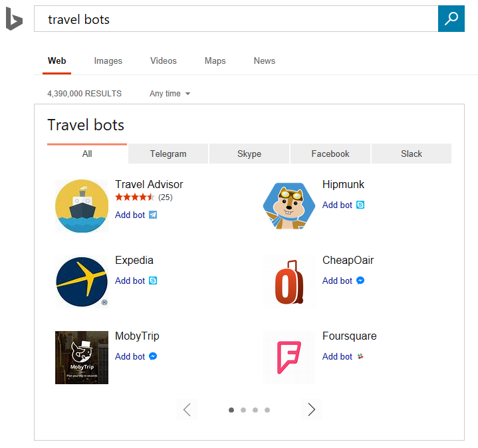Image resolution: width=478 pixels, height=448 pixels.
Task: Click Add bot link for Foursquare
Action: [x=338, y=356]
